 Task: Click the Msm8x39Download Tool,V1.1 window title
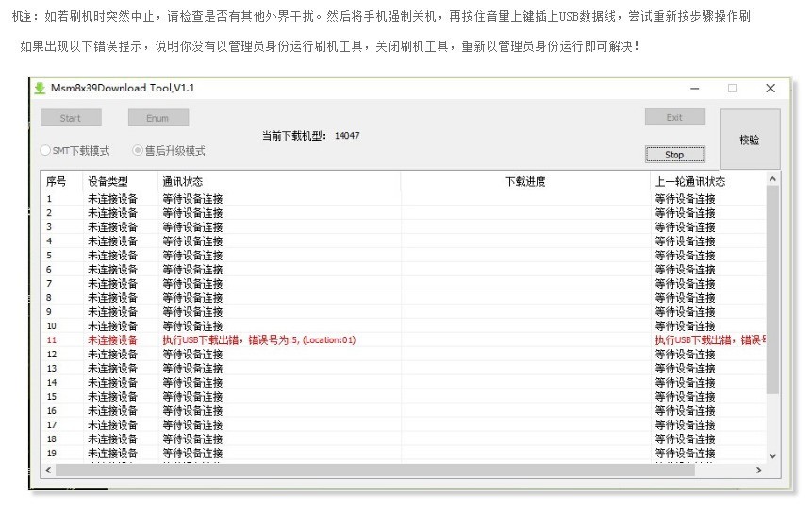[x=123, y=88]
